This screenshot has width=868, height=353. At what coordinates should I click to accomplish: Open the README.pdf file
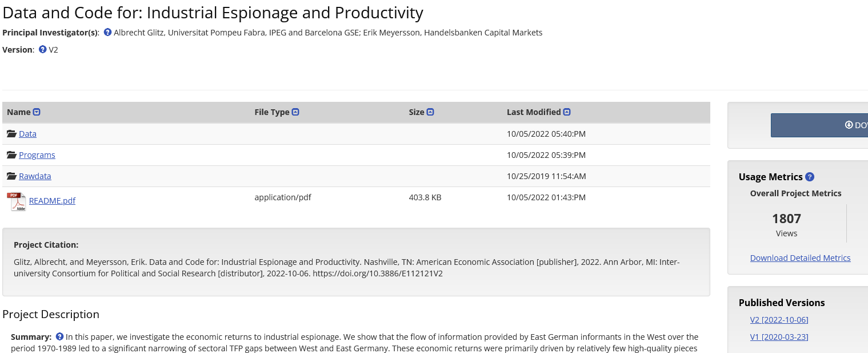click(52, 201)
